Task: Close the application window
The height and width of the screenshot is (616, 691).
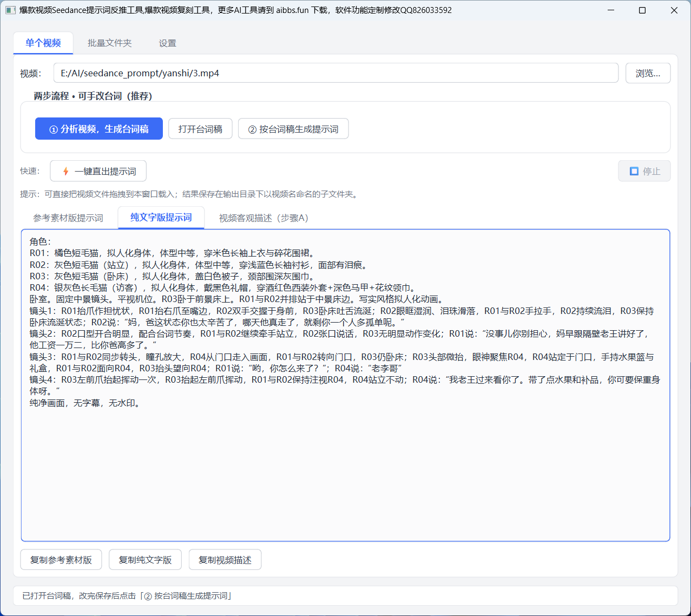Action: pos(674,10)
